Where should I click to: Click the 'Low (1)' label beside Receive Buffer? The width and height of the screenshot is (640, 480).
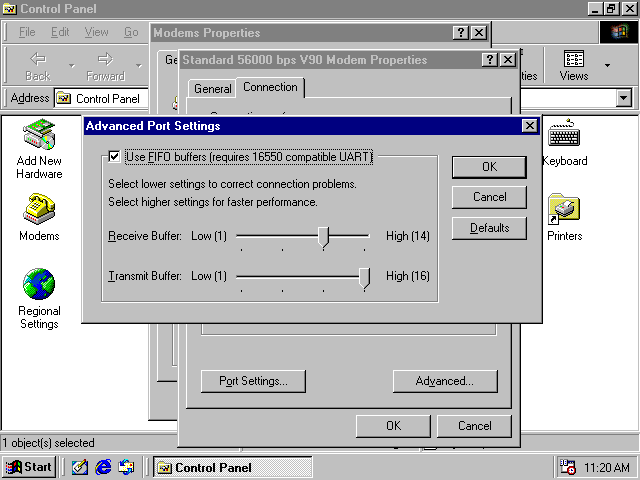tap(209, 236)
